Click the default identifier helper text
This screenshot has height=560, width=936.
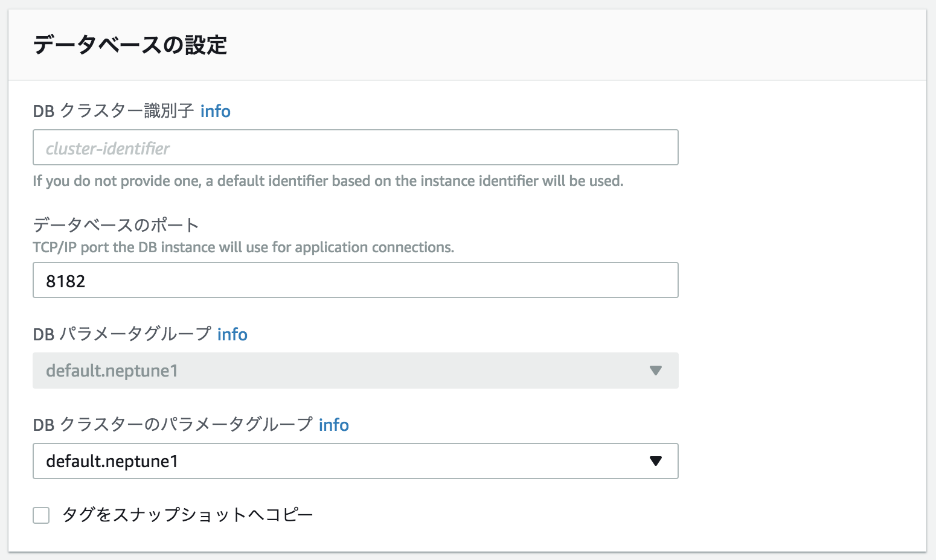pos(328,181)
